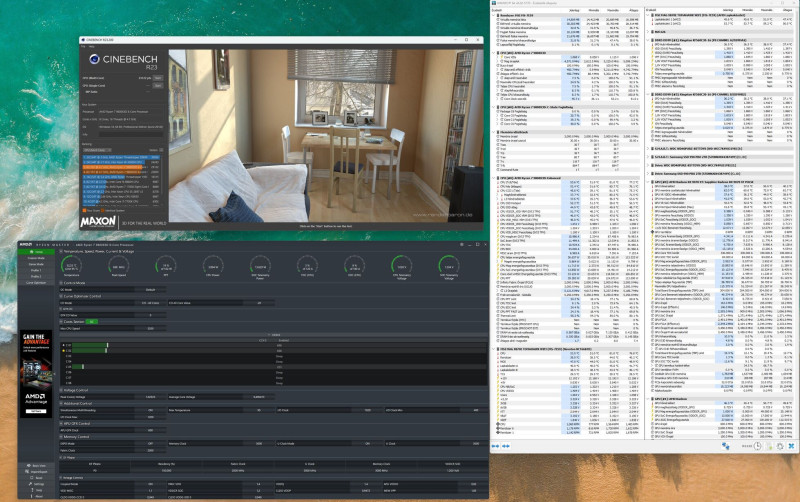Click the MAXON logo in Cinebench
Screen dimensions: 800x502
[98, 221]
